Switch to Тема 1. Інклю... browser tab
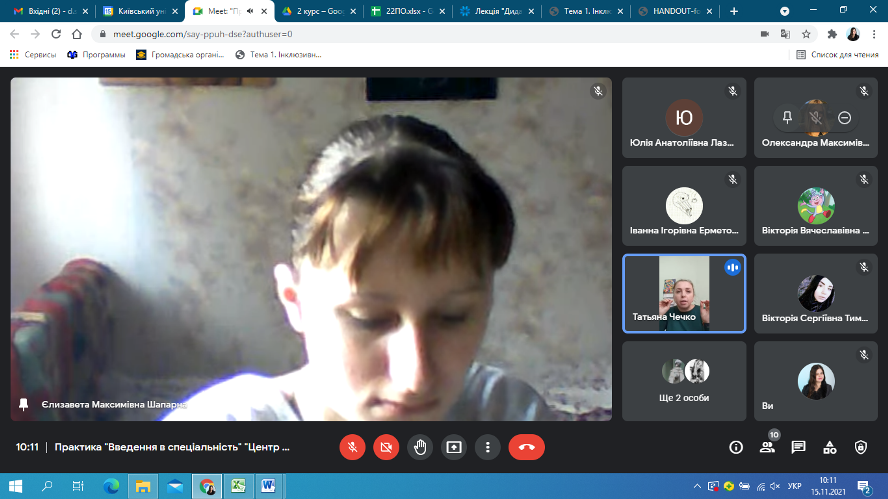The width and height of the screenshot is (888, 499). click(586, 11)
